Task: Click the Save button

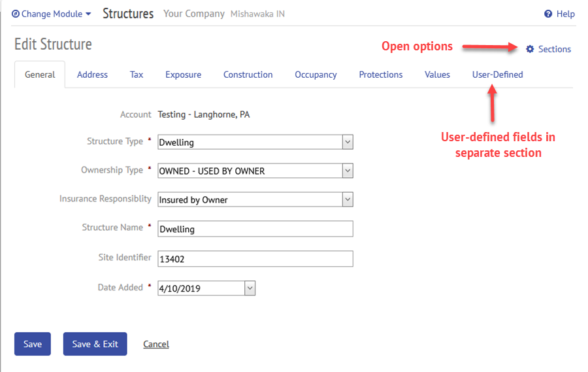Action: coord(33,344)
